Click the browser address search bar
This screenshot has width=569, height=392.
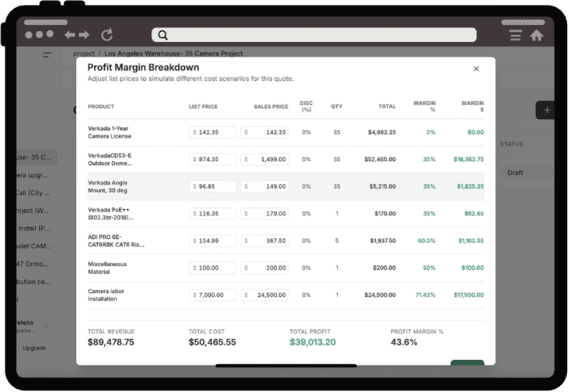click(x=314, y=35)
